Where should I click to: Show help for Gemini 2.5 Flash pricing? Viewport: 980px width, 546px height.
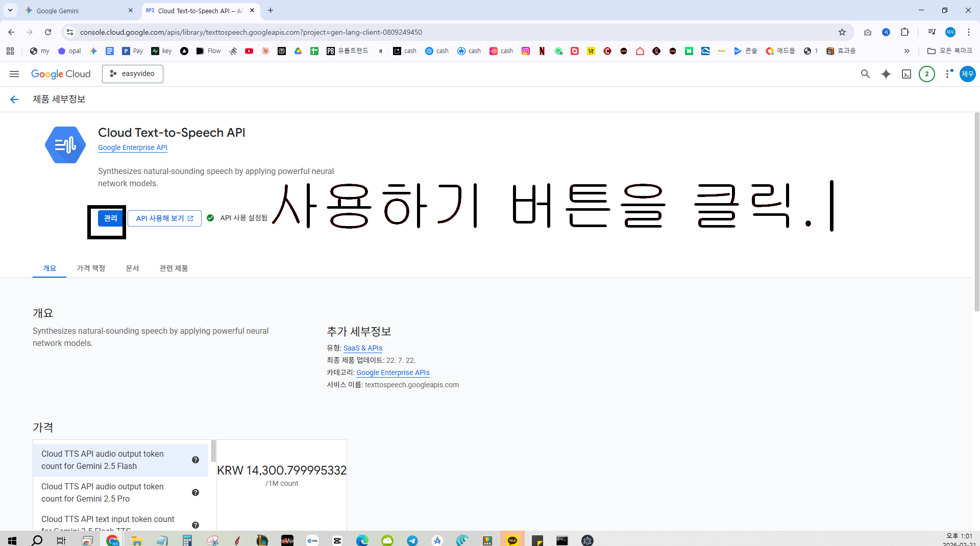(x=195, y=460)
